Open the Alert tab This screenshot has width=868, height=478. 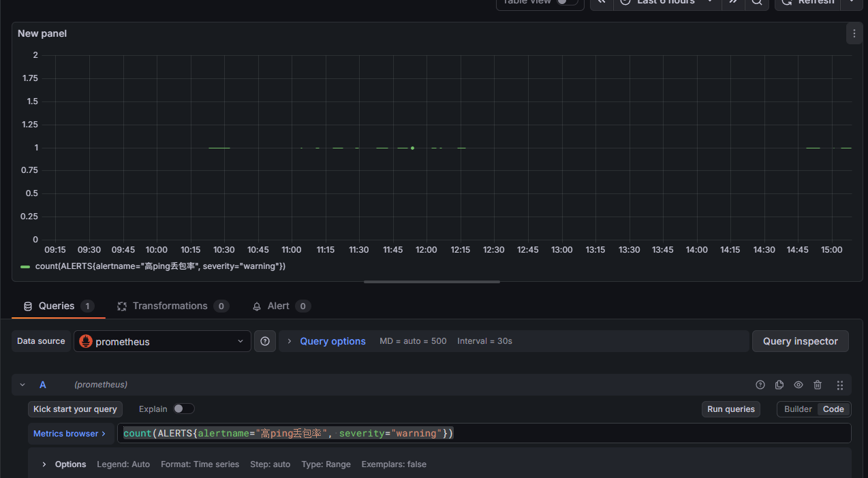point(278,306)
